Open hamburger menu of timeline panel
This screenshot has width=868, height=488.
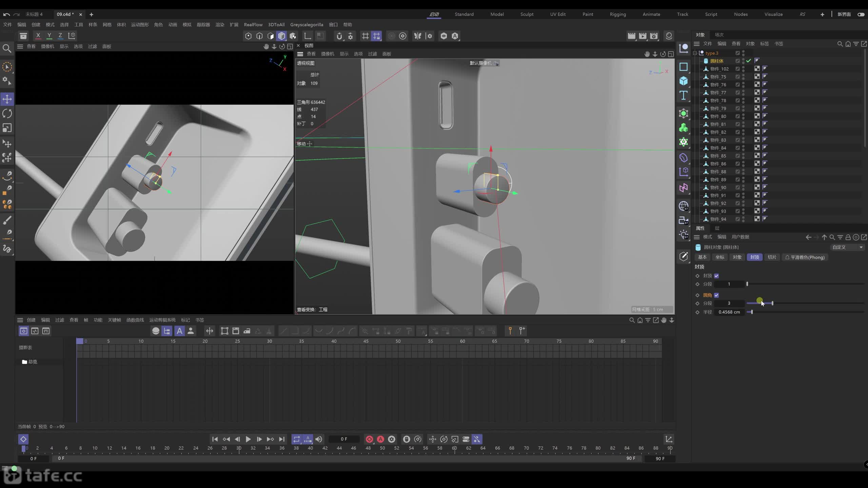tap(20, 320)
